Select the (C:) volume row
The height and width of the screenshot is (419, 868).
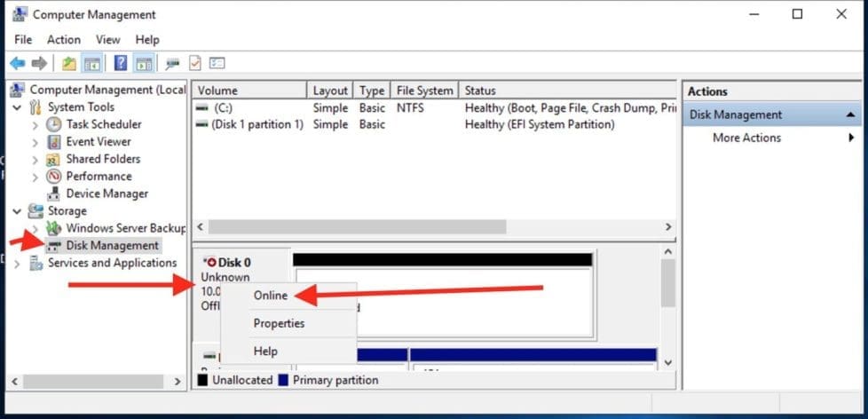click(x=223, y=108)
